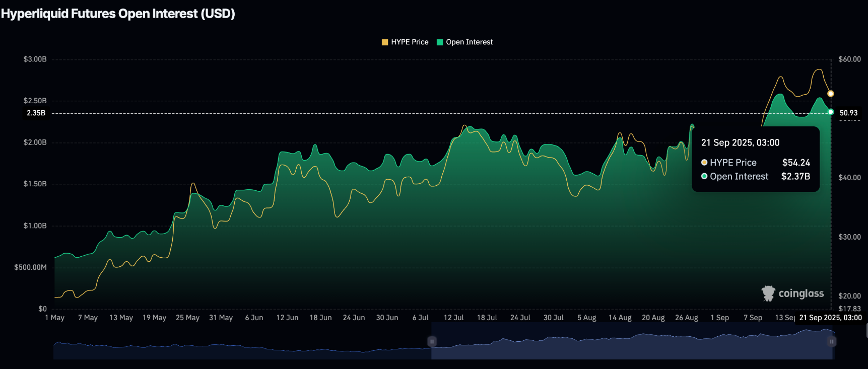The width and height of the screenshot is (868, 369).
Task: Click the 21 Sep 2025 crosshair date label on x-axis
Action: 830,318
